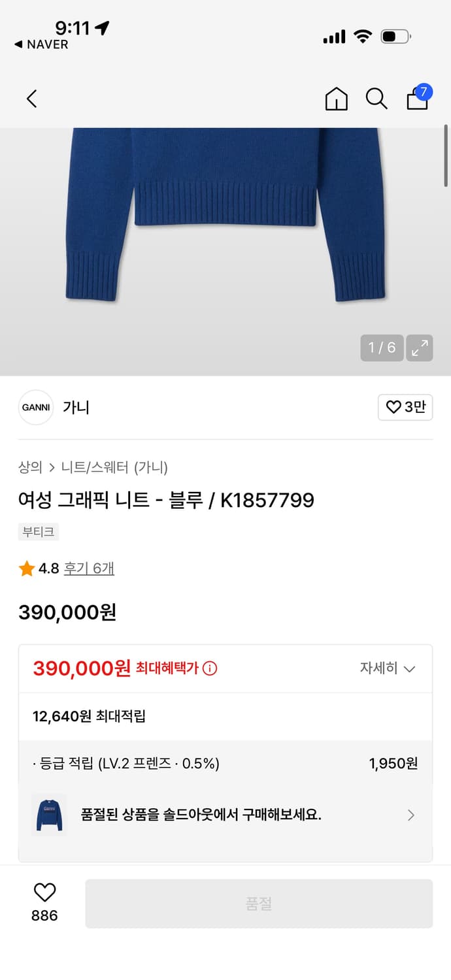Toggle the product wishlist heart showing 886
This screenshot has width=451, height=980.
42,895
